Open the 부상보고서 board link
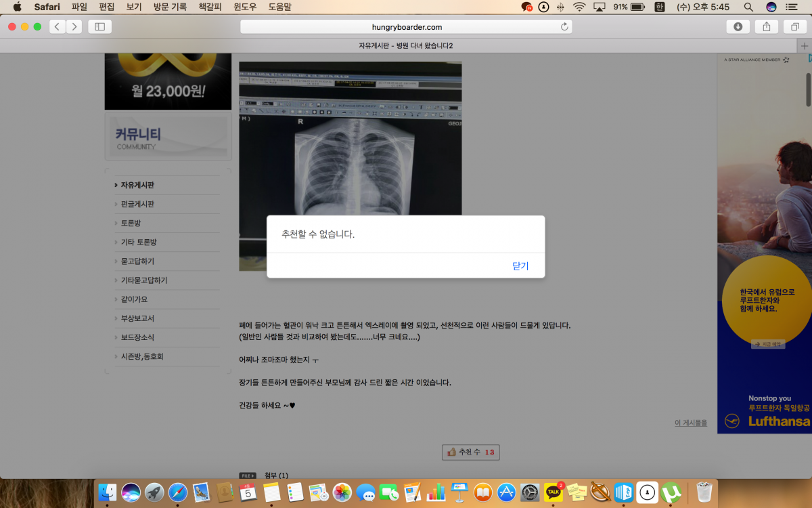 point(138,318)
